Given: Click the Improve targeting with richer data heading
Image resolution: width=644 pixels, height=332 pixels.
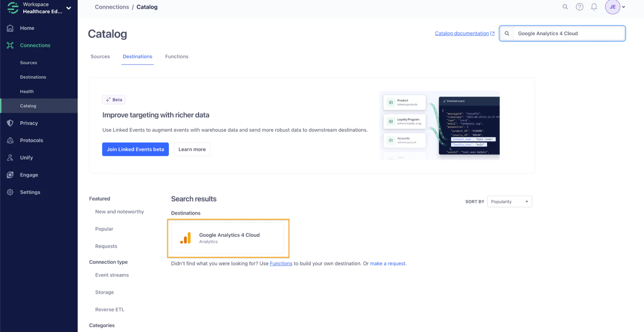Looking at the screenshot, I should (156, 115).
